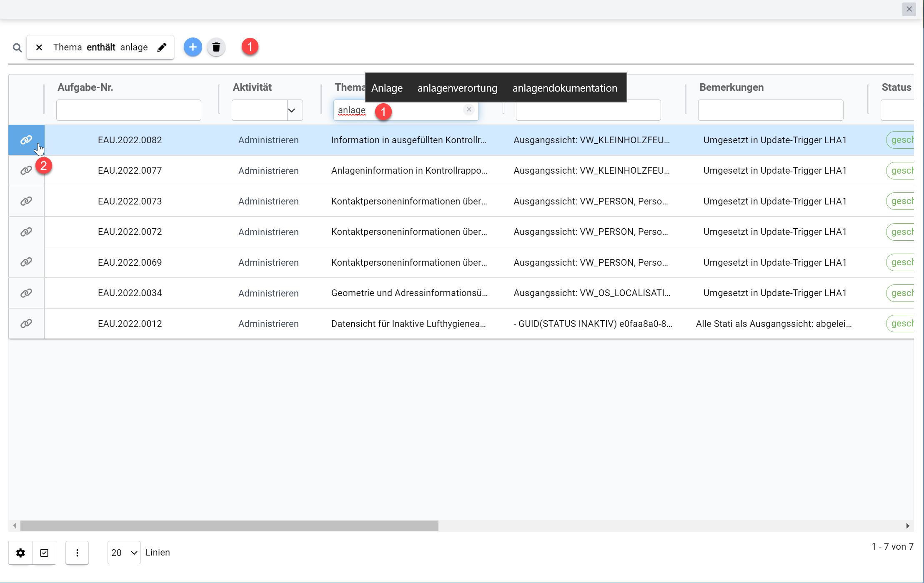Select cell EAU.2022.0069
Screen dimensions: 924x583
tap(130, 262)
